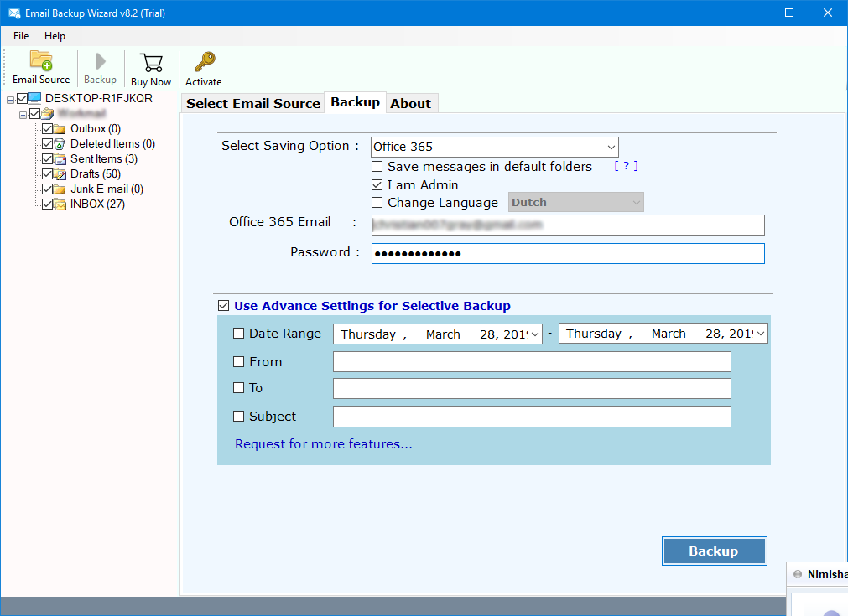Viewport: 848px width, 616px height.
Task: Click the Activate key icon
Action: [x=205, y=62]
